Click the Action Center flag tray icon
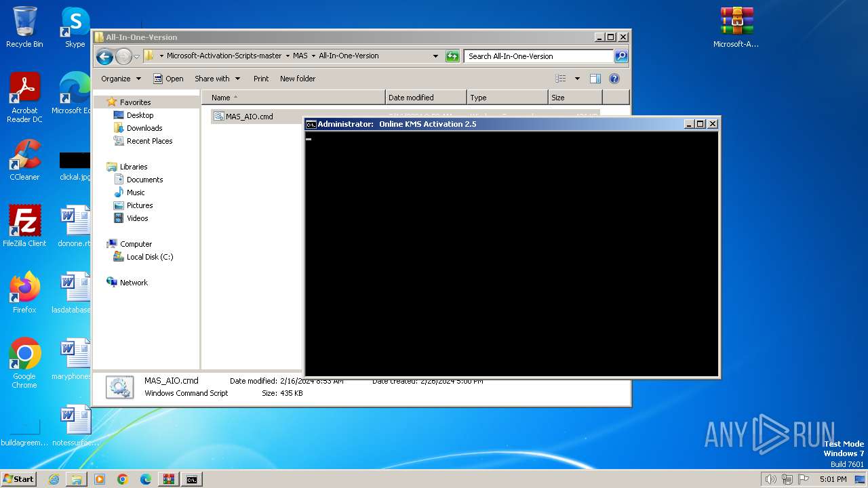 [804, 479]
